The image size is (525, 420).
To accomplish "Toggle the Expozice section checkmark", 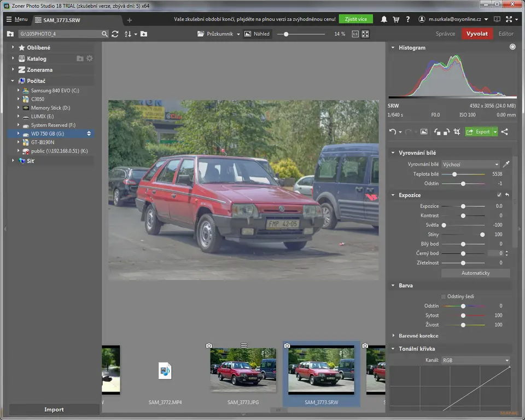I will click(x=499, y=195).
